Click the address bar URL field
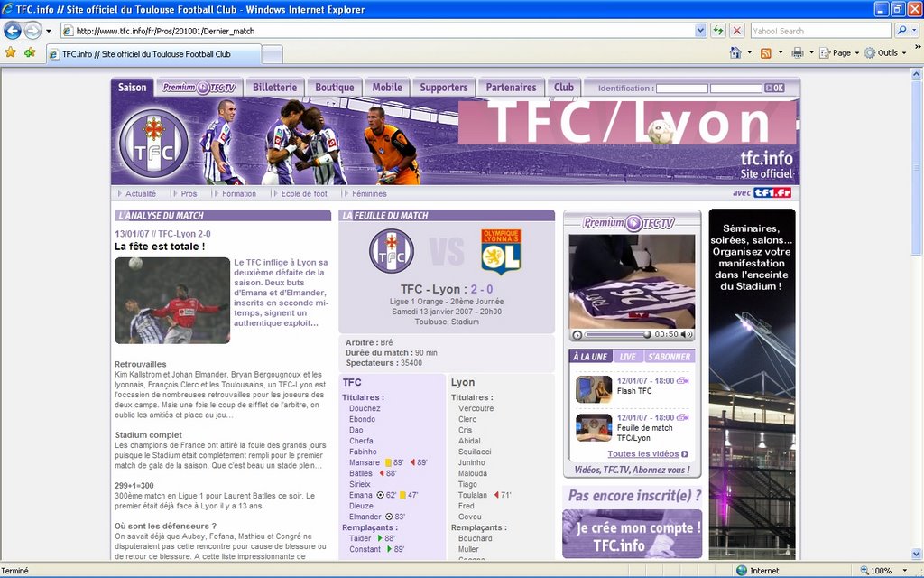The height and width of the screenshot is (578, 924). [377, 31]
